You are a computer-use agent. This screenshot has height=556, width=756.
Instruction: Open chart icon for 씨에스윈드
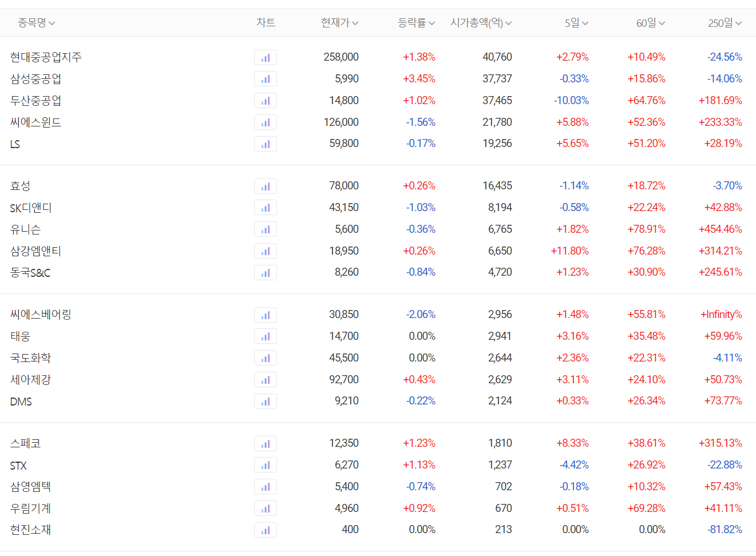click(x=266, y=122)
